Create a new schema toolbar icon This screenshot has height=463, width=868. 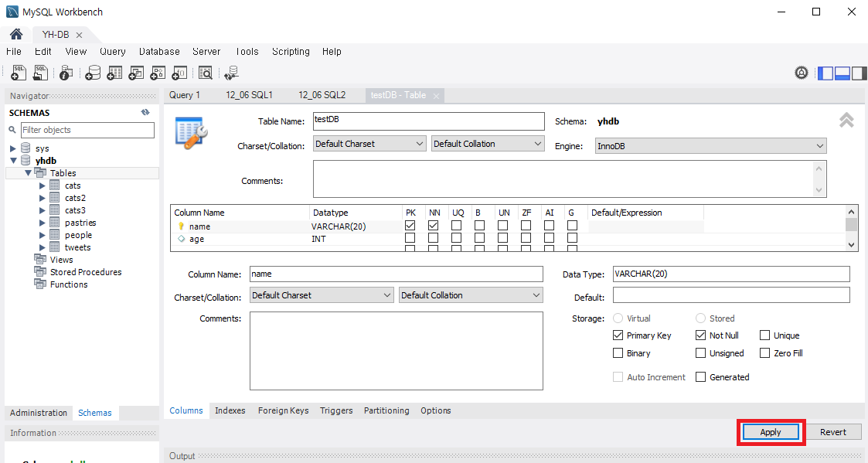click(93, 73)
